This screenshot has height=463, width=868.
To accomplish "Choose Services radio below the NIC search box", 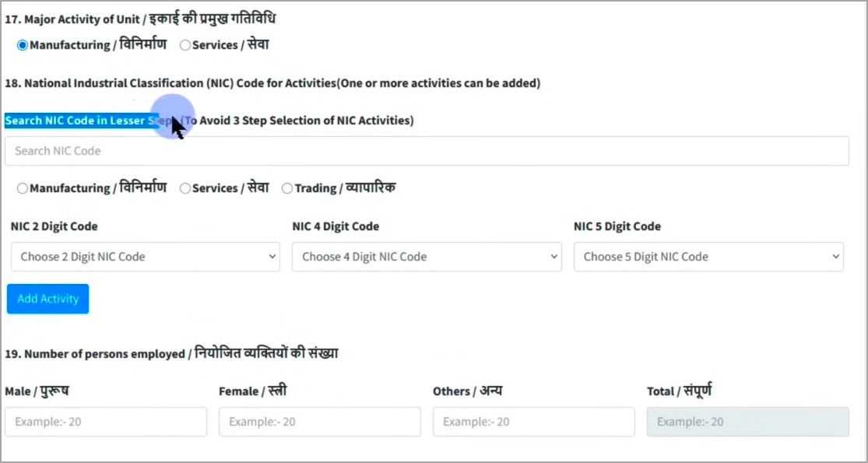I will 185,188.
